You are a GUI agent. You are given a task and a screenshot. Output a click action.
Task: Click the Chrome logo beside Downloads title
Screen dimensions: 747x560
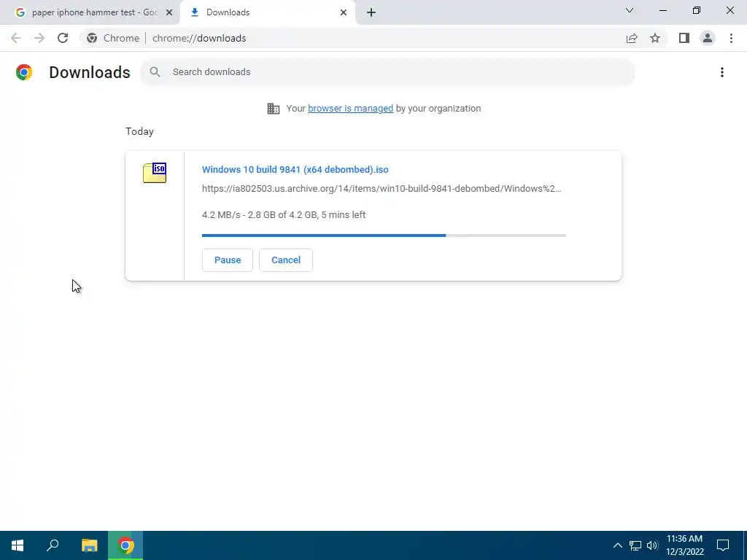click(x=24, y=72)
